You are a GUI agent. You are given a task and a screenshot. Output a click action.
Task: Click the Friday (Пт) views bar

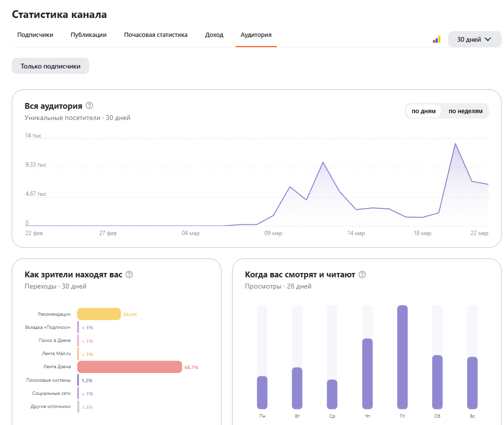tap(402, 357)
